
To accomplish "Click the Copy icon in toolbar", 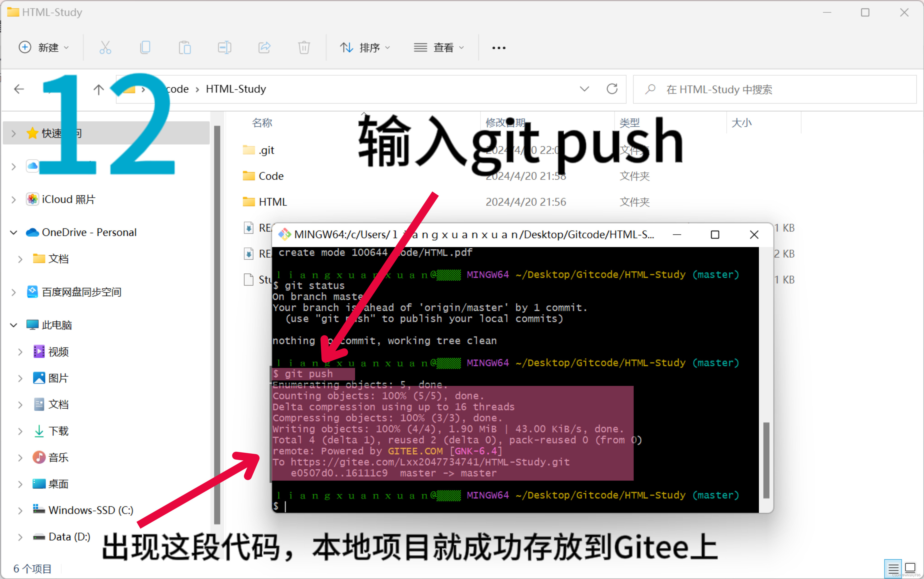I will (x=145, y=48).
